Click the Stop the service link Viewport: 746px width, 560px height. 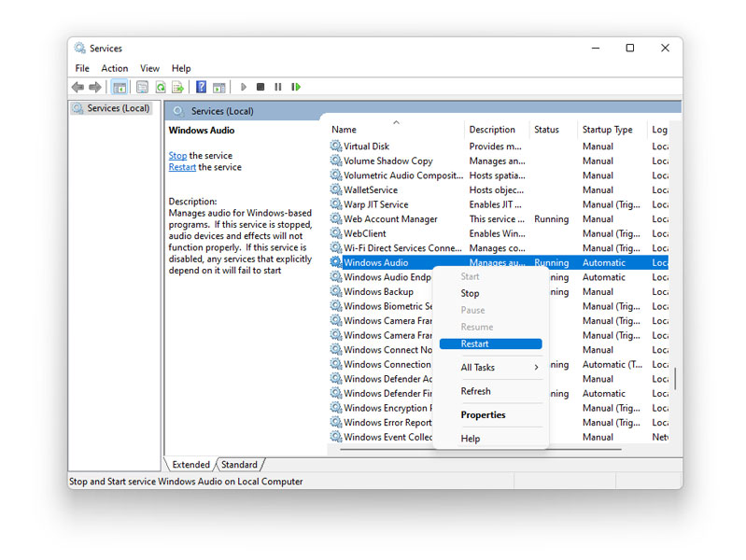177,156
